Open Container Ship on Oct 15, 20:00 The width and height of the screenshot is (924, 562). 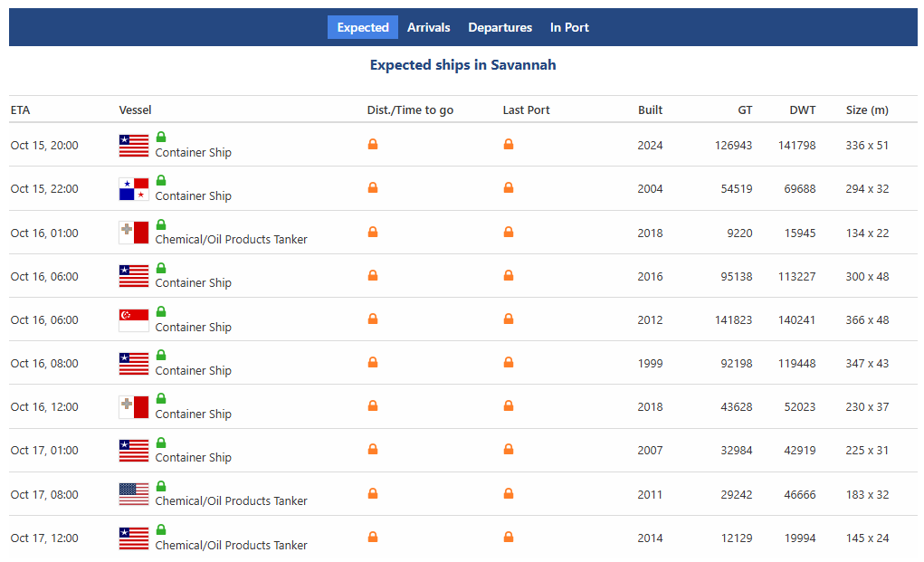[194, 153]
